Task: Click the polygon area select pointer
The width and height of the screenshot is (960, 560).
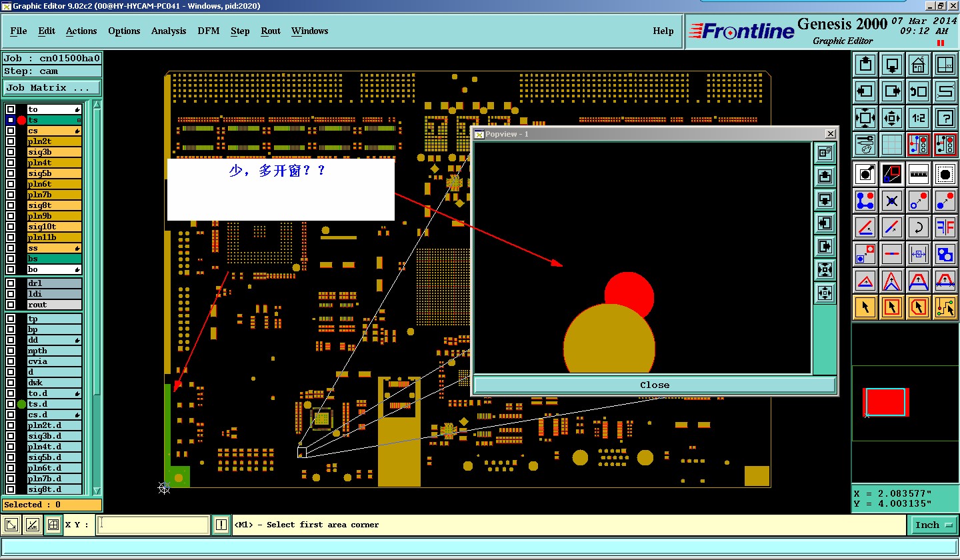Action: [919, 307]
